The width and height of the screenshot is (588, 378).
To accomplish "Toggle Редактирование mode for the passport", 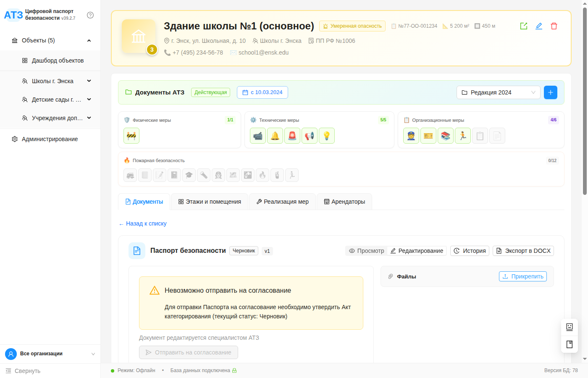I will tap(417, 251).
